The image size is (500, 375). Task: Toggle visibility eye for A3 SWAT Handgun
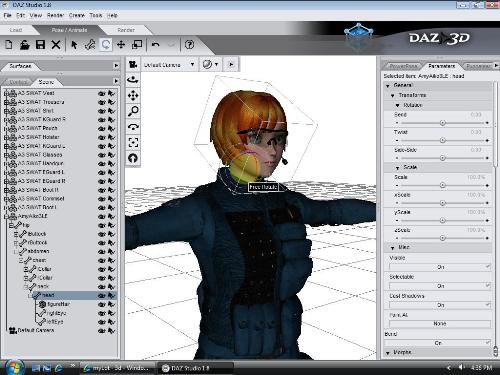[102, 163]
